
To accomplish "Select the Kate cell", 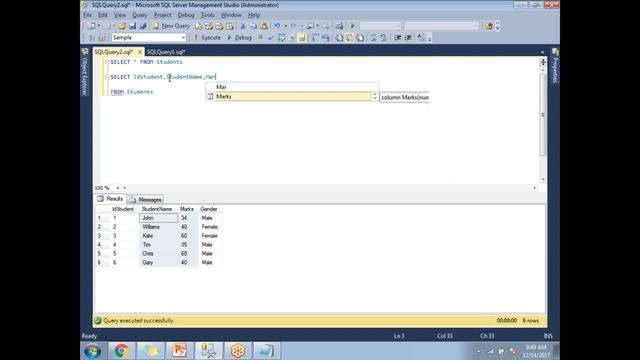I will coord(159,236).
